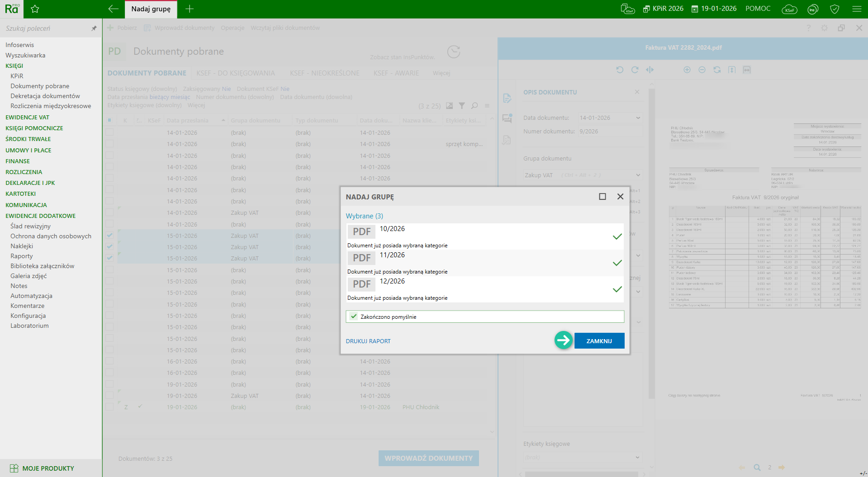Toggle checkbox for first 14-01-2026 document row
The image size is (868, 477).
(x=110, y=132)
